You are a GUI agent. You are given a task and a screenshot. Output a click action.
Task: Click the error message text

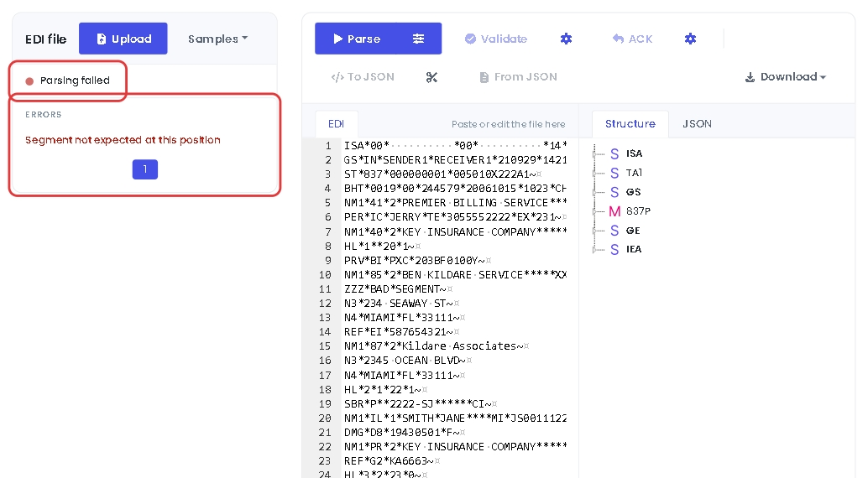pyautogui.click(x=123, y=140)
